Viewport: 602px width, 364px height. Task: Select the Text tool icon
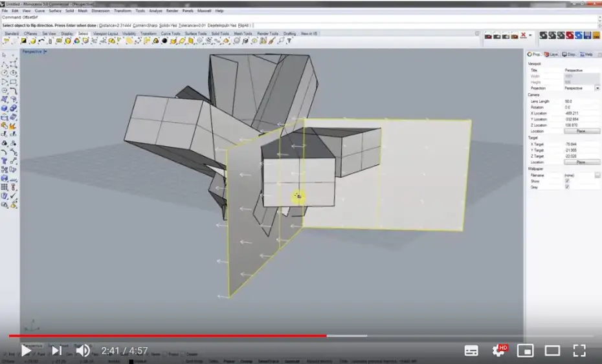click(5, 161)
